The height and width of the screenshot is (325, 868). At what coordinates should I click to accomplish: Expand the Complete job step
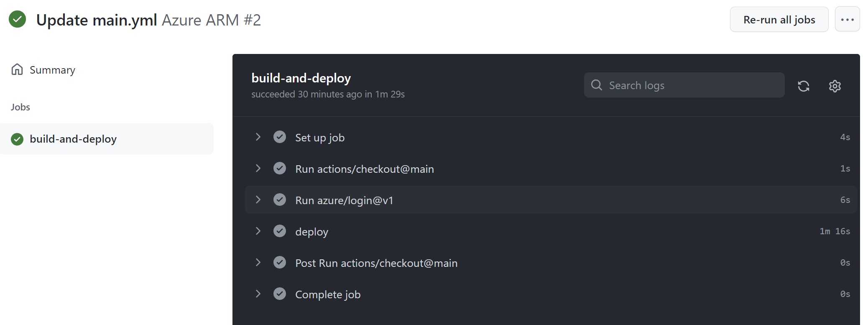tap(258, 294)
